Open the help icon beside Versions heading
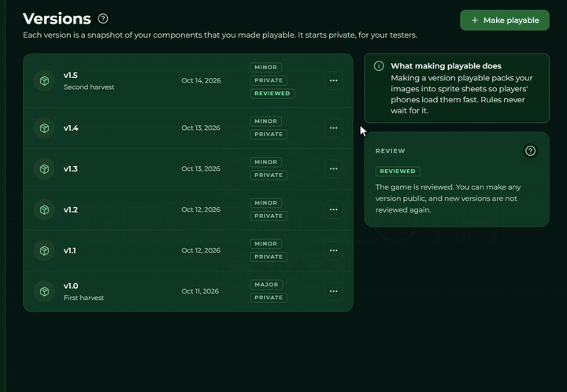 point(103,18)
